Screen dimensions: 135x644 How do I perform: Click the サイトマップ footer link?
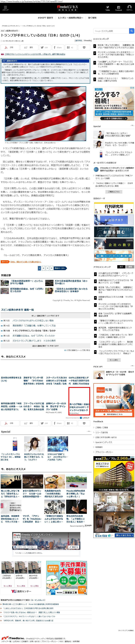point(122,630)
